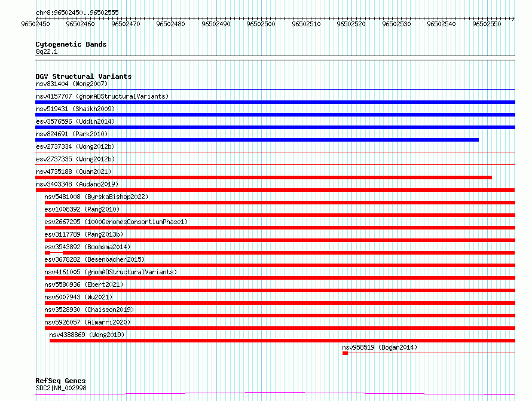The width and height of the screenshot is (532, 401).
Task: Click ruler coordinate 96502530
Action: [396, 24]
